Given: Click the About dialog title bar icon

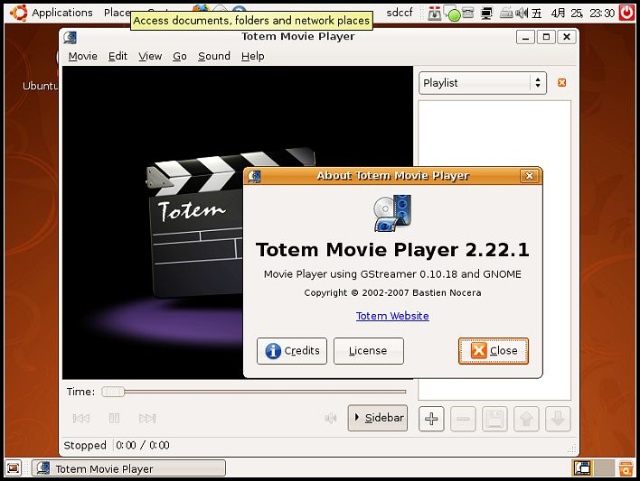Looking at the screenshot, I should pyautogui.click(x=254, y=176).
